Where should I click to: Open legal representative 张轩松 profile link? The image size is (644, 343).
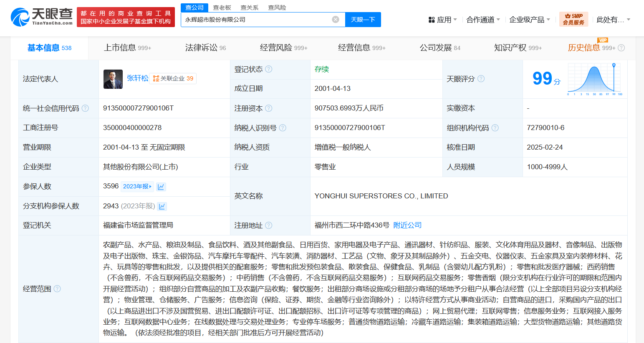pos(137,78)
